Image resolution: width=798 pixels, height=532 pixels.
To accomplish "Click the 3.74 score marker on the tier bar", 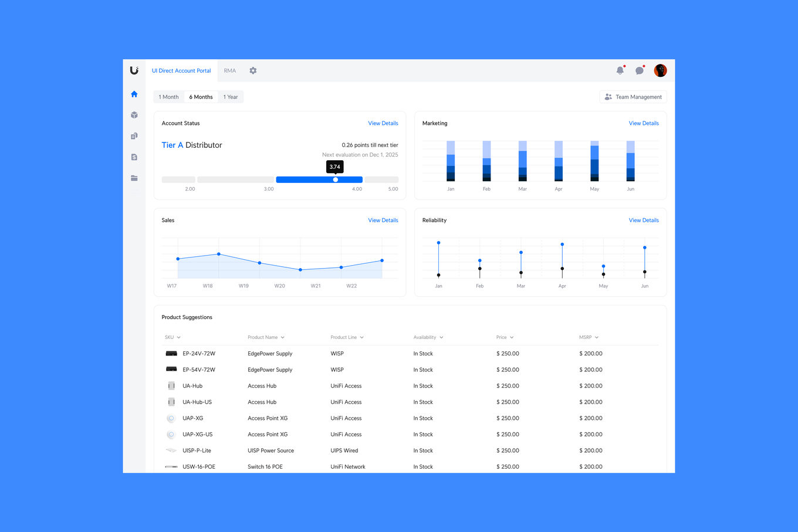I will 336,179.
